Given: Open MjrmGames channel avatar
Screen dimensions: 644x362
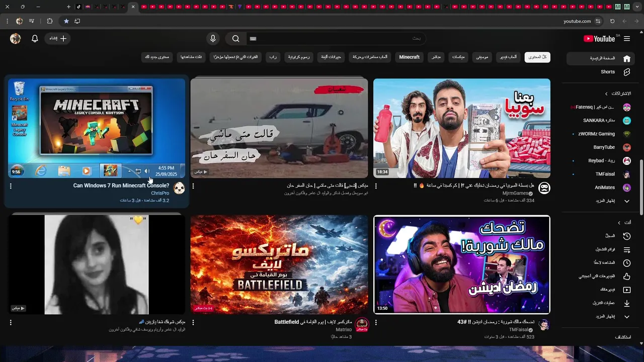Looking at the screenshot, I should (x=544, y=188).
